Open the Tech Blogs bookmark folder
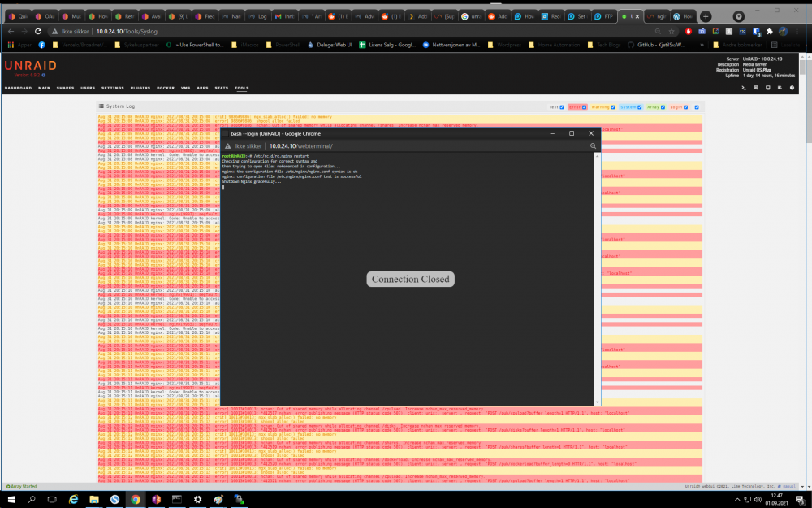Image resolution: width=812 pixels, height=508 pixels. (x=604, y=45)
